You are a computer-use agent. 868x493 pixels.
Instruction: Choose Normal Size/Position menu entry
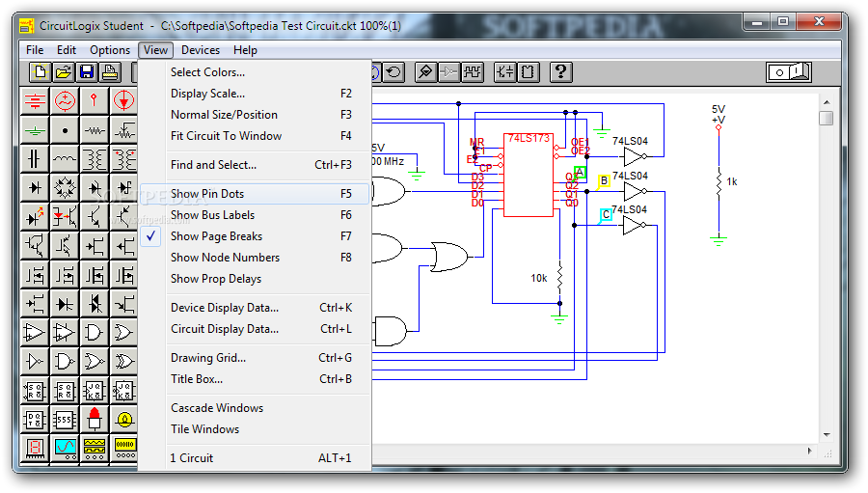click(254, 115)
